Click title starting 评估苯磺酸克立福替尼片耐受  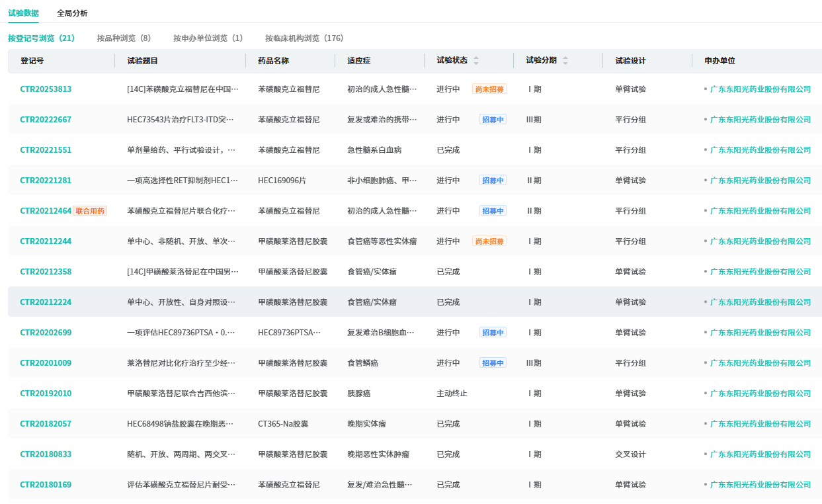click(183, 485)
